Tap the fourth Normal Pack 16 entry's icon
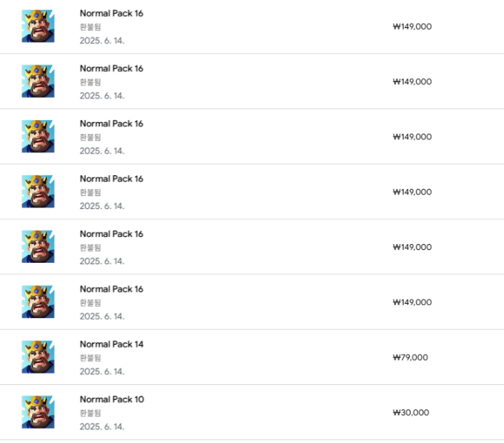 tap(37, 192)
